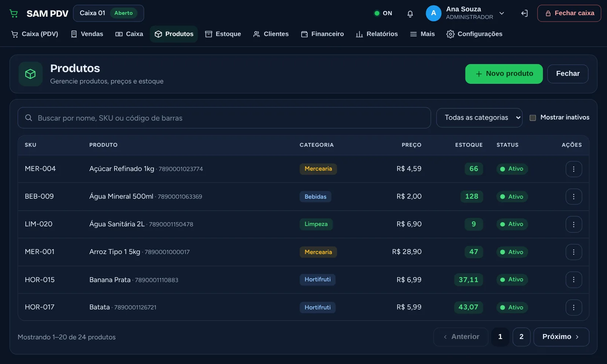Open the Vendas tab
The width and height of the screenshot is (607, 364).
click(87, 34)
